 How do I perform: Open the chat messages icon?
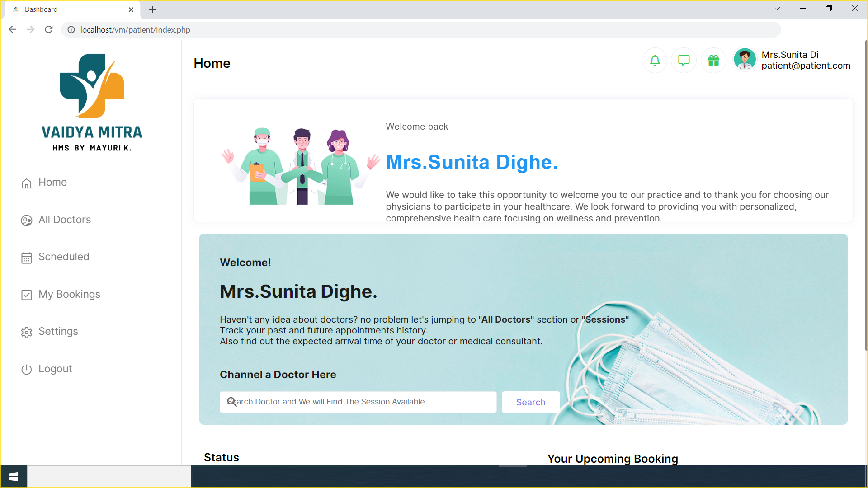684,60
